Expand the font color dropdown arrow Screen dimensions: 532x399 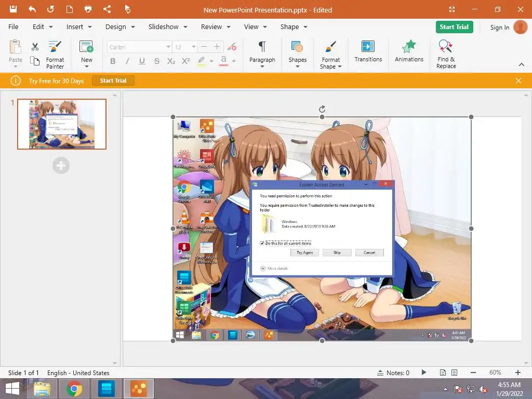[x=234, y=61]
